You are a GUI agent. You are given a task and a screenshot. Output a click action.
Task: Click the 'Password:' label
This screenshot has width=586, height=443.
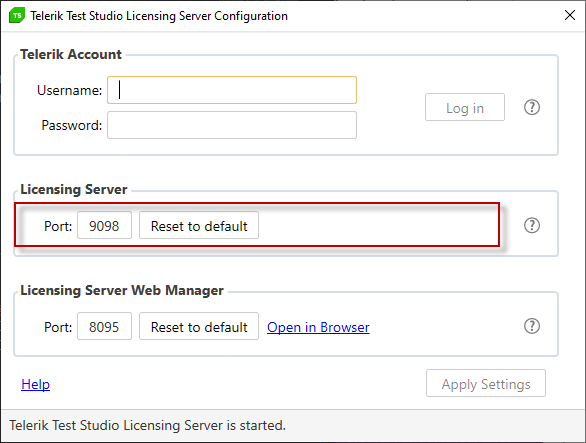point(71,125)
